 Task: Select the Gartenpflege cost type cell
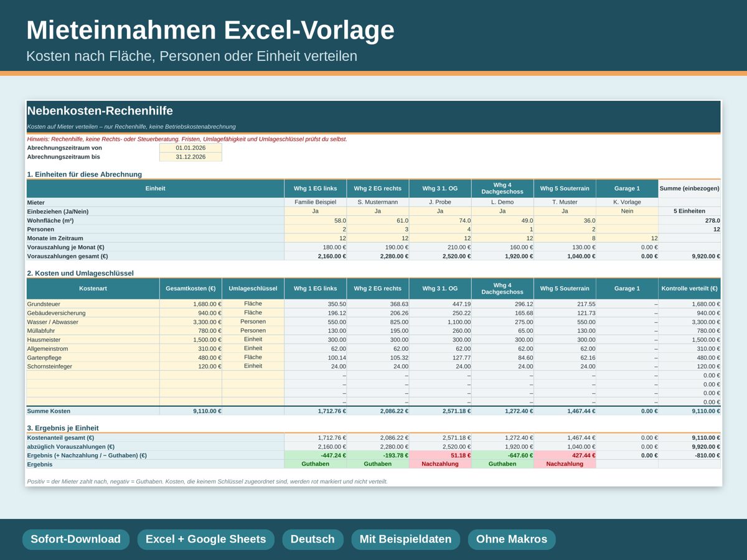93,357
